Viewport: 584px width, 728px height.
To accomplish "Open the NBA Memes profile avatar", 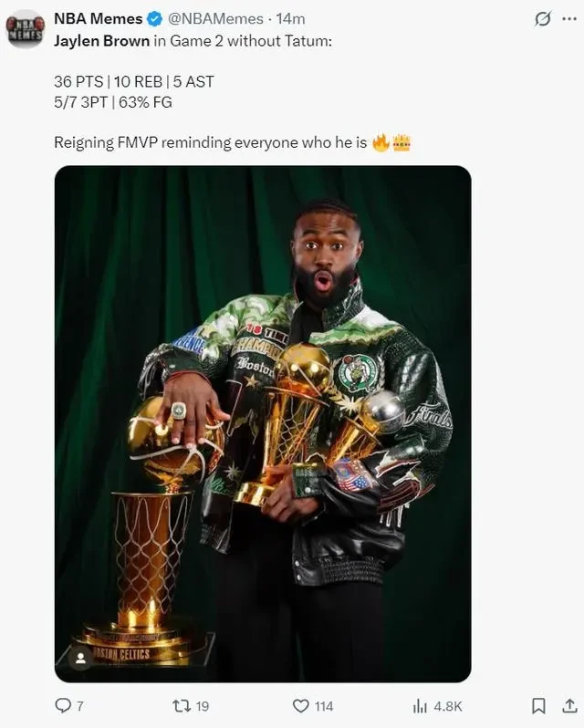I will (x=25, y=29).
